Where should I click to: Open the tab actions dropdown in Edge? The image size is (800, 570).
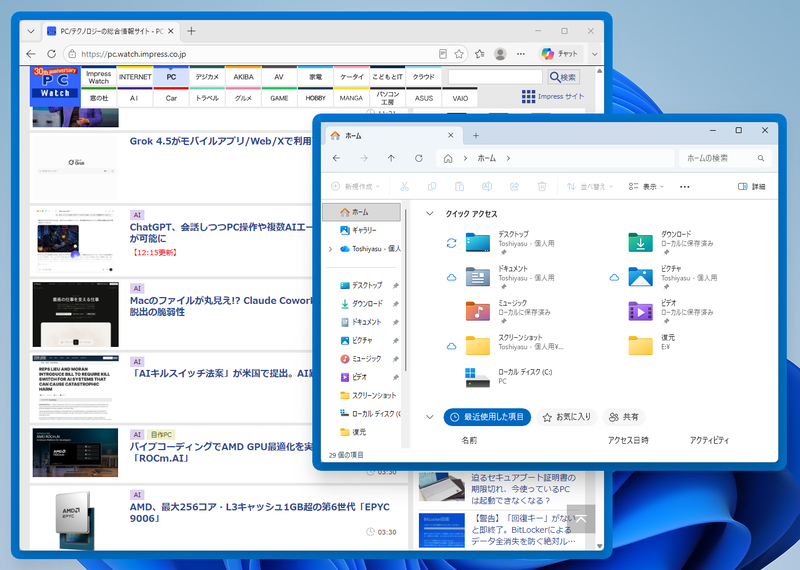(x=31, y=31)
